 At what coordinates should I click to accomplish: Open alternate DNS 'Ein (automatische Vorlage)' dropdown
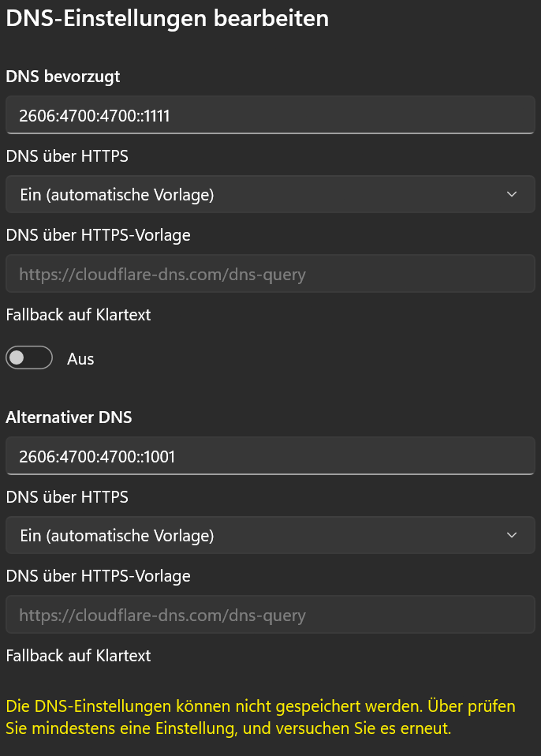point(270,535)
